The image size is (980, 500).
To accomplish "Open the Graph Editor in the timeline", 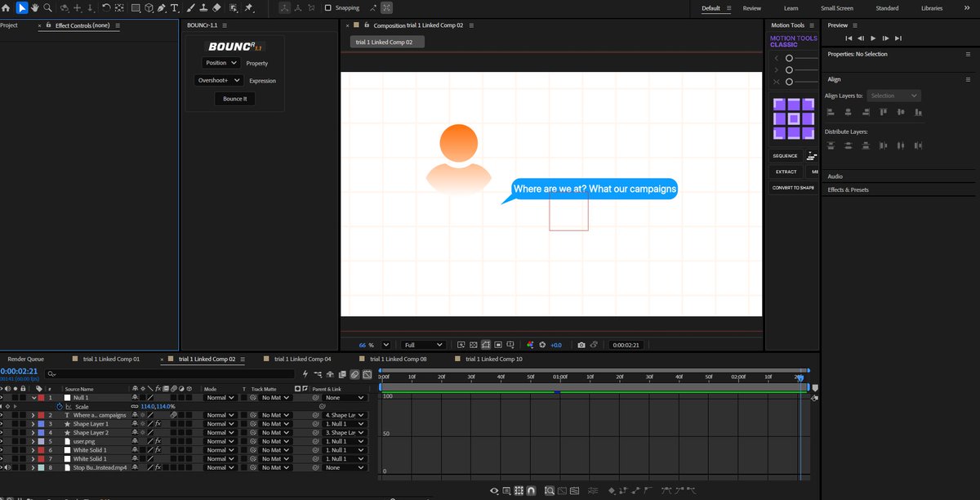I will (367, 374).
